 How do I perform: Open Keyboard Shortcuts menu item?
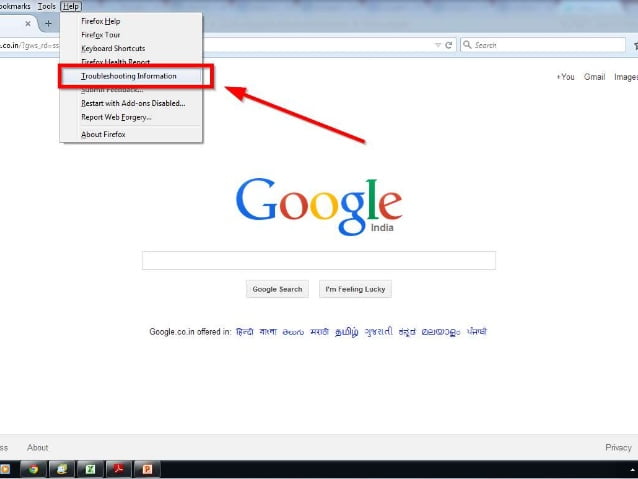click(113, 48)
